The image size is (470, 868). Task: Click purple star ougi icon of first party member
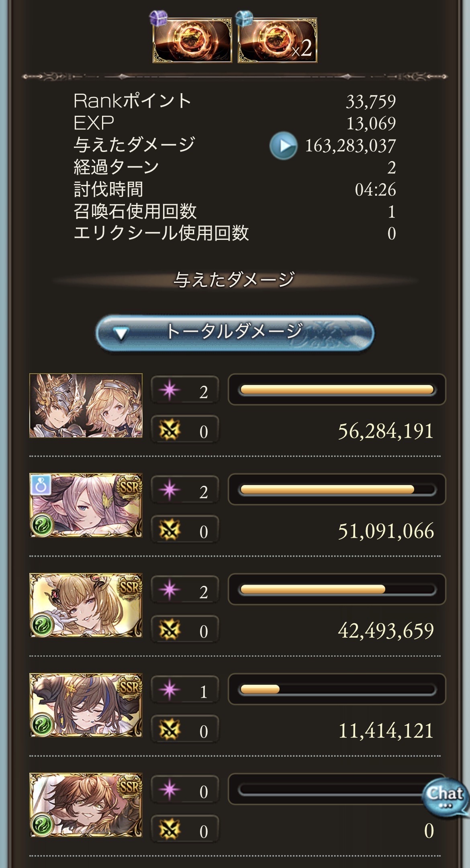pyautogui.click(x=170, y=391)
